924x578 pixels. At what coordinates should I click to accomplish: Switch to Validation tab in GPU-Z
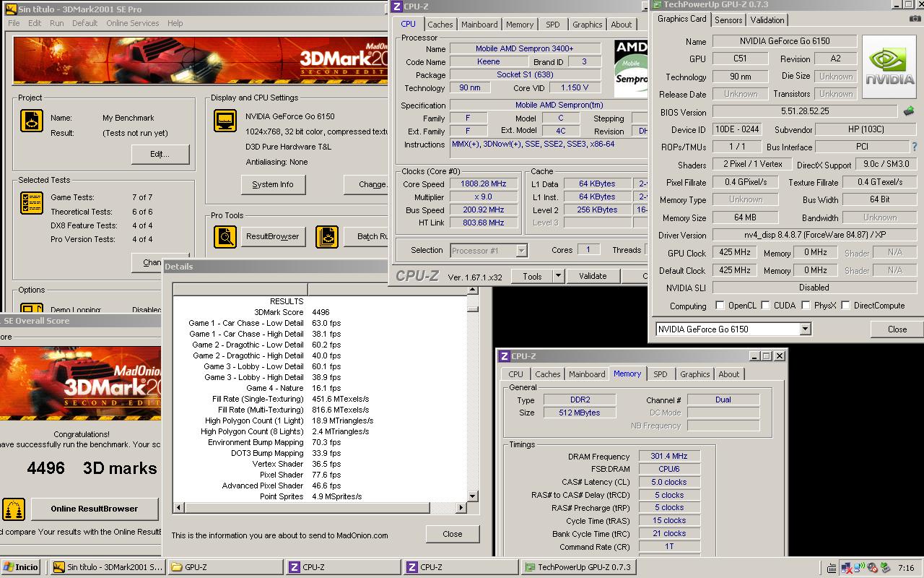click(767, 20)
